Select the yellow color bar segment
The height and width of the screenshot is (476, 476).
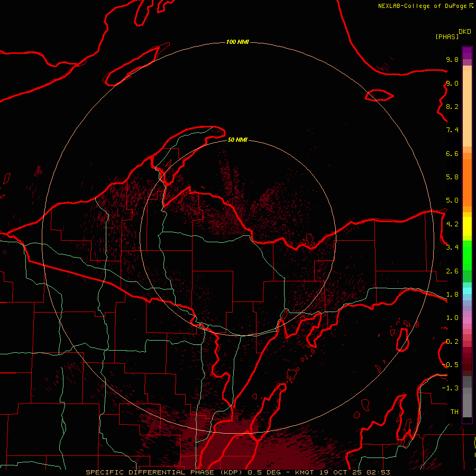467,226
